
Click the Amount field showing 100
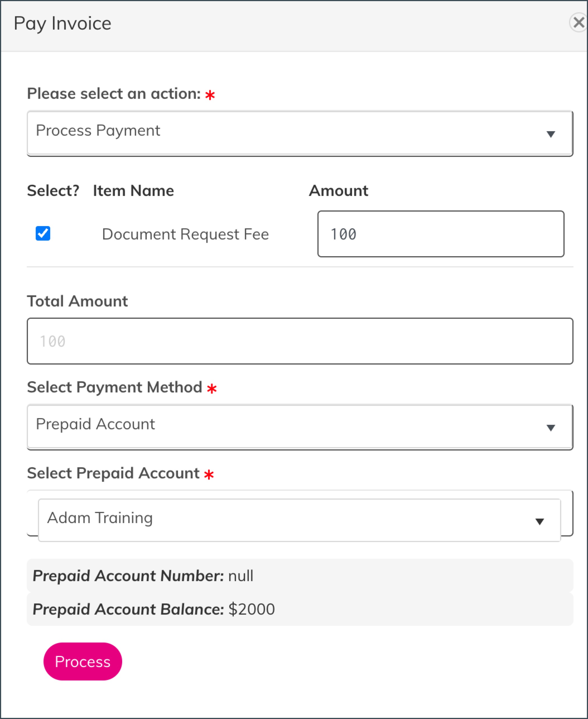click(440, 233)
